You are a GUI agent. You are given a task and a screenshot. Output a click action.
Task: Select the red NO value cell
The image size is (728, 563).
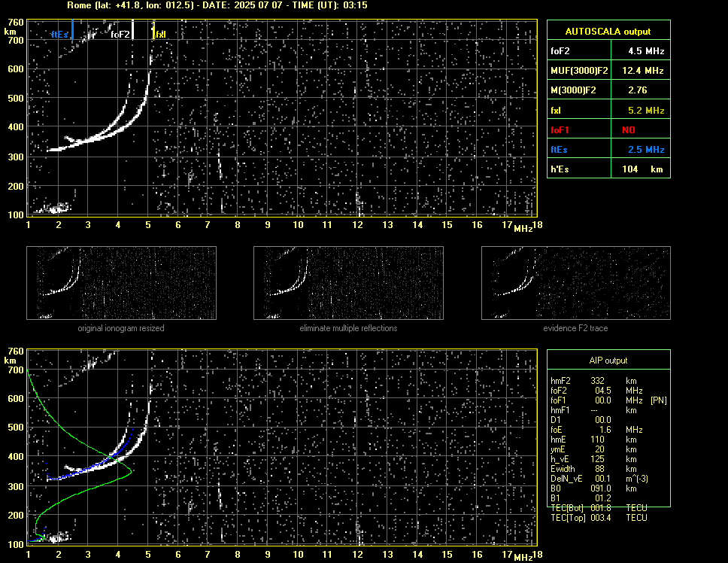(x=641, y=129)
